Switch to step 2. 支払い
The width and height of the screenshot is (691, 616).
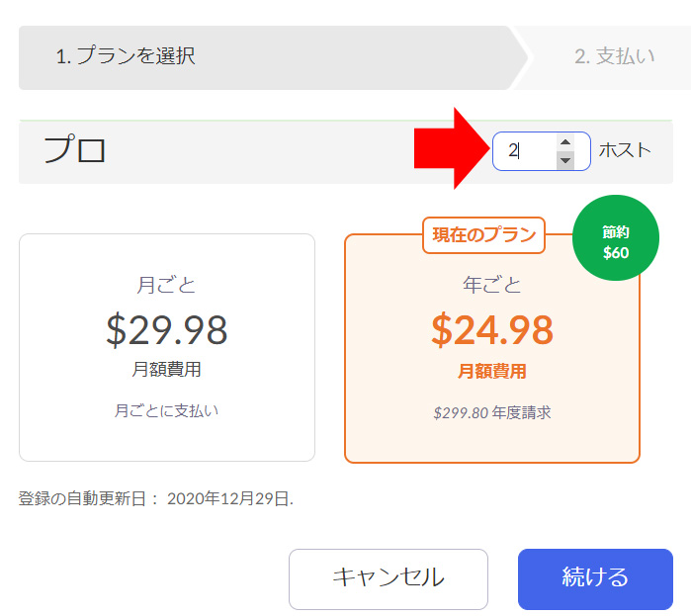click(614, 56)
